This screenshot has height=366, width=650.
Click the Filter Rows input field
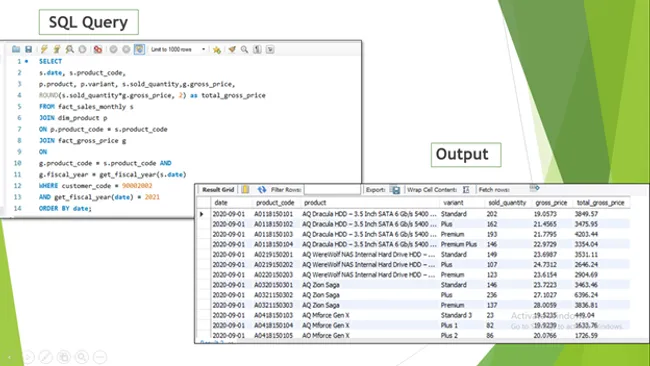point(332,189)
